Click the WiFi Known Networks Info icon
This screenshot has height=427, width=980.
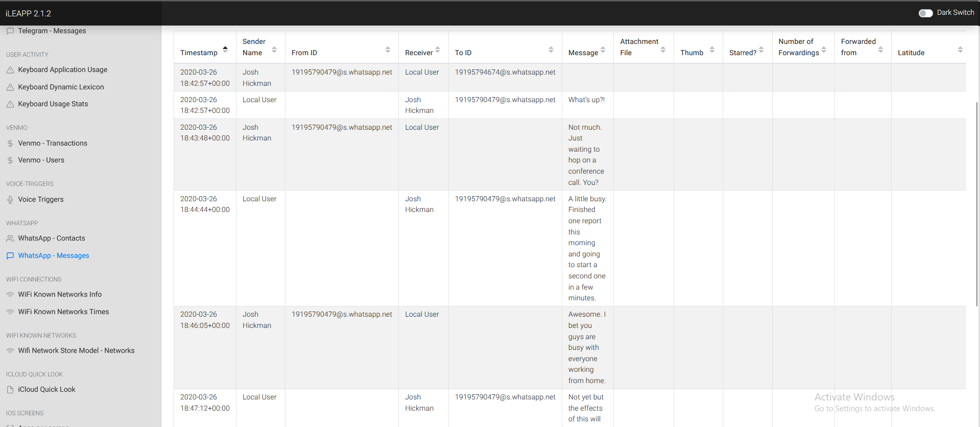[x=10, y=295]
